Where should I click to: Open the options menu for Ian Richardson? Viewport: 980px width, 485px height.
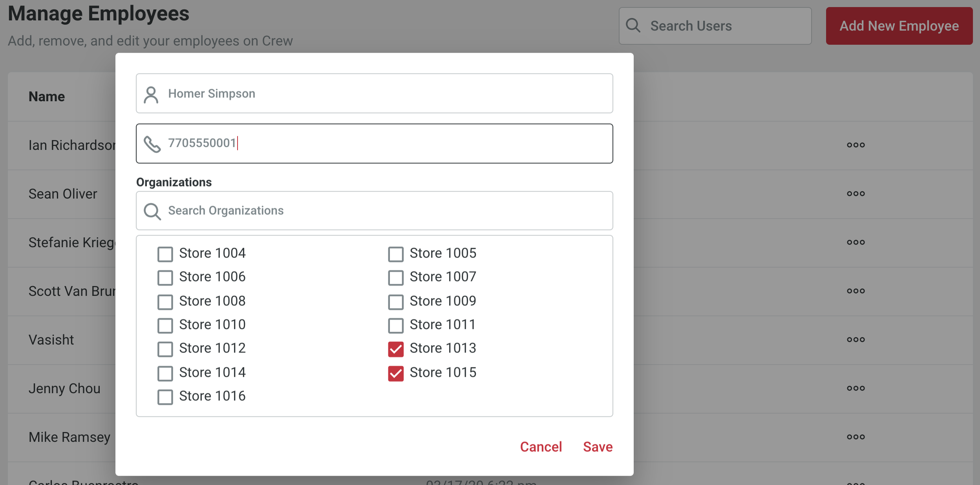[x=856, y=145]
